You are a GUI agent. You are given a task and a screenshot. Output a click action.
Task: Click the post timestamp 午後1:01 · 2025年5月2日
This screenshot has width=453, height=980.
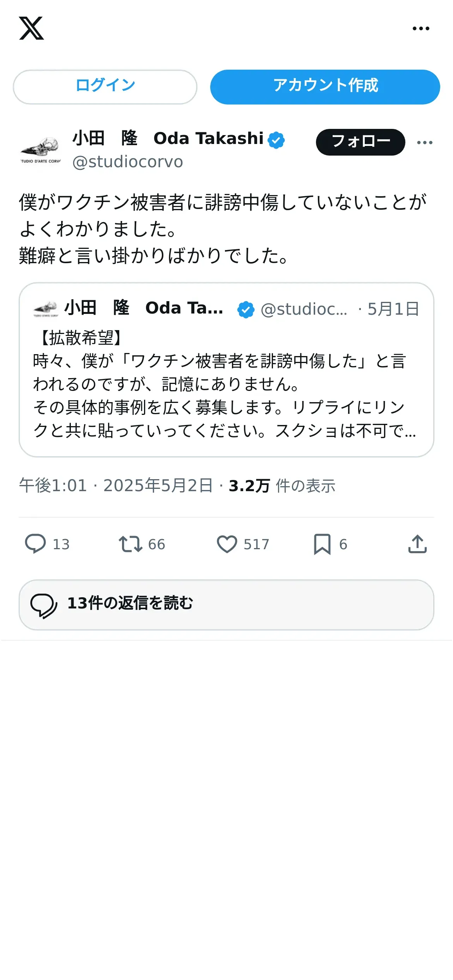[x=116, y=486]
